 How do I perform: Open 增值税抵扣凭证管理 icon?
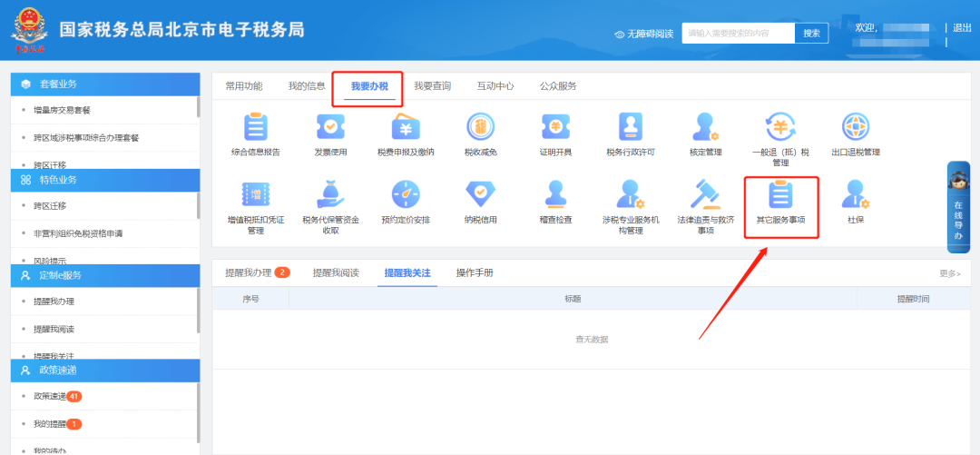(x=255, y=194)
